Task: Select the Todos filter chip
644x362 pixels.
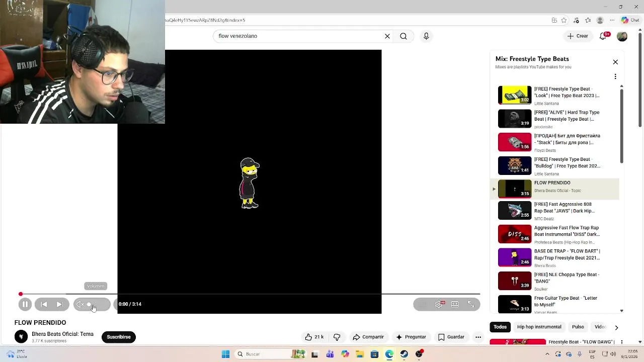Action: pos(500,327)
